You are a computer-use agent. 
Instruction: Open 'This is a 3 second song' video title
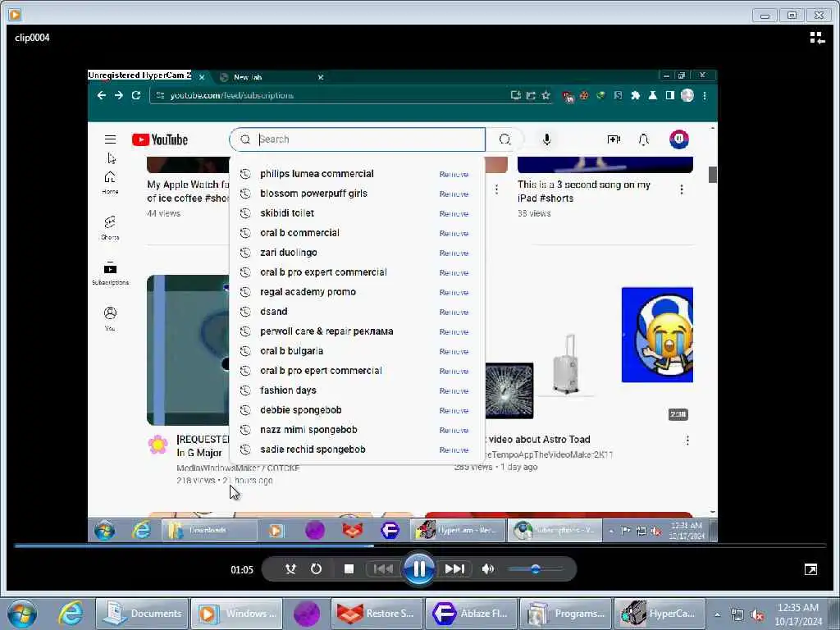[x=584, y=191]
